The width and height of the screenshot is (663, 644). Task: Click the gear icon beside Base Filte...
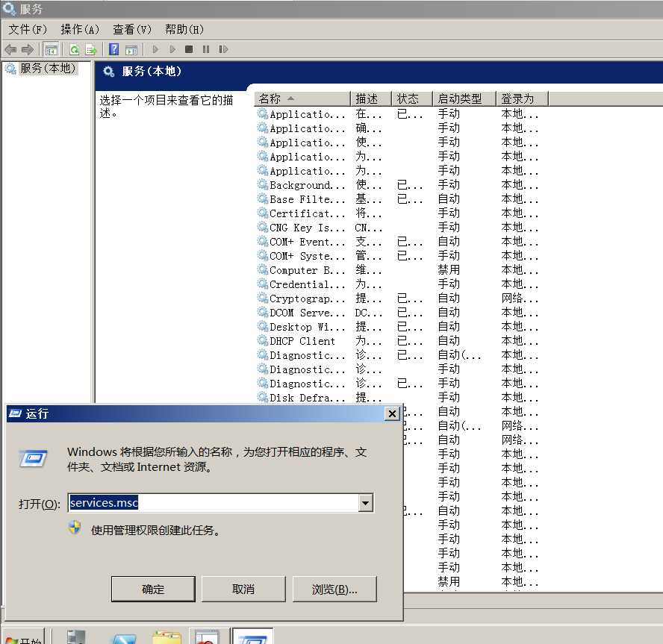(x=263, y=198)
